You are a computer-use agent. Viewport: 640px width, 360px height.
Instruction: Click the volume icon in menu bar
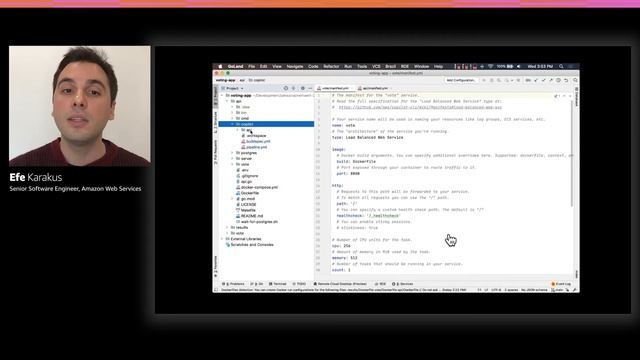point(519,66)
